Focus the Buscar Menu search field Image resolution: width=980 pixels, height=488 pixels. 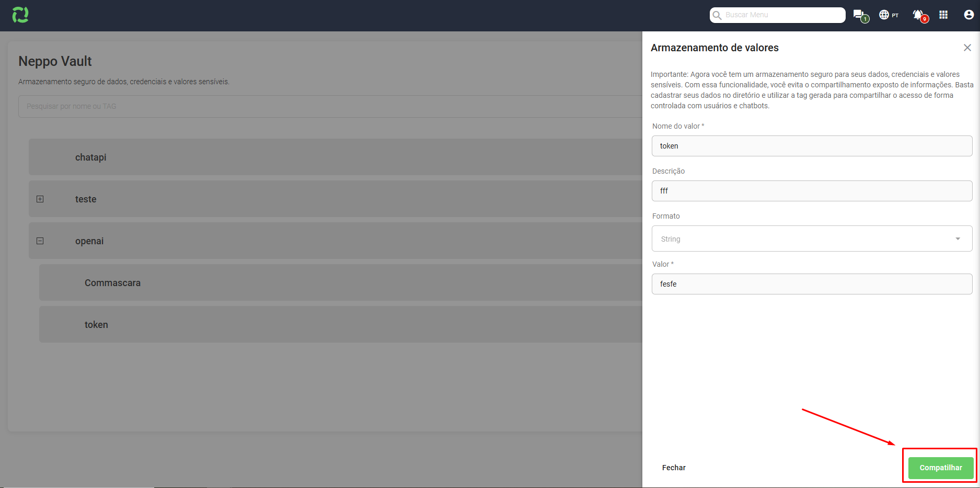click(x=778, y=15)
